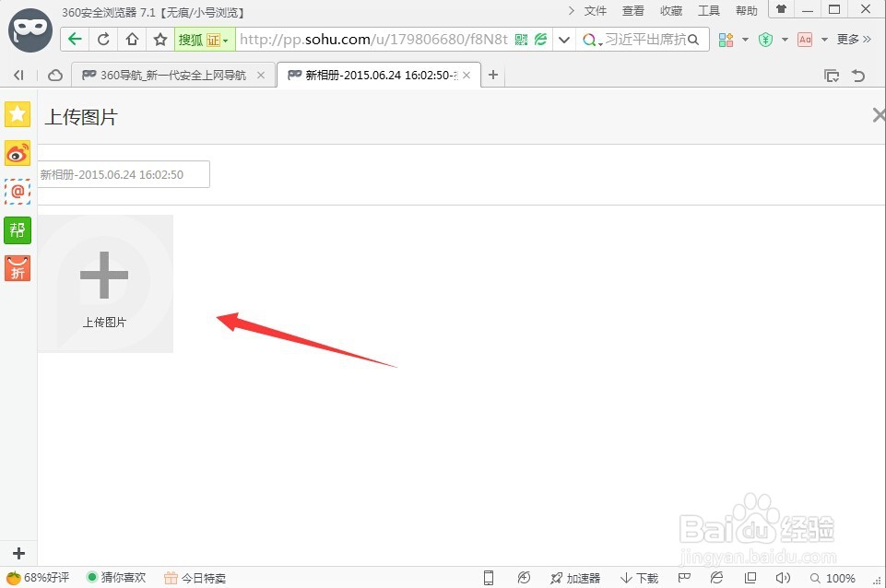Click the cloud tabs icon
886x588 pixels.
[x=54, y=75]
